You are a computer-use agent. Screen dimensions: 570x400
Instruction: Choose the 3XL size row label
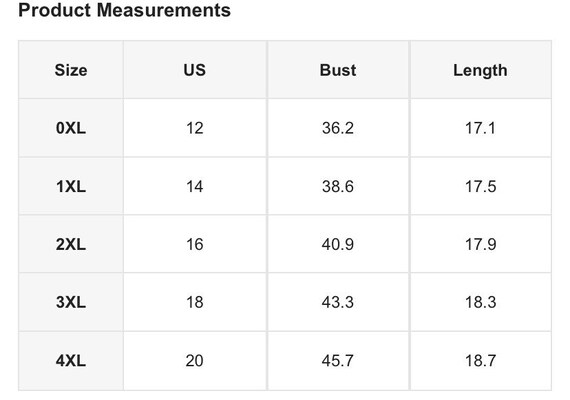click(x=71, y=302)
